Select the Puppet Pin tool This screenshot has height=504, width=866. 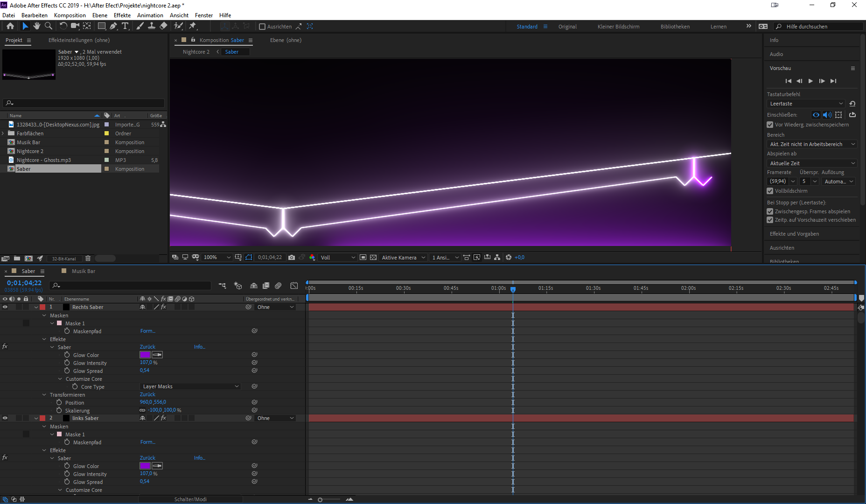coord(193,26)
